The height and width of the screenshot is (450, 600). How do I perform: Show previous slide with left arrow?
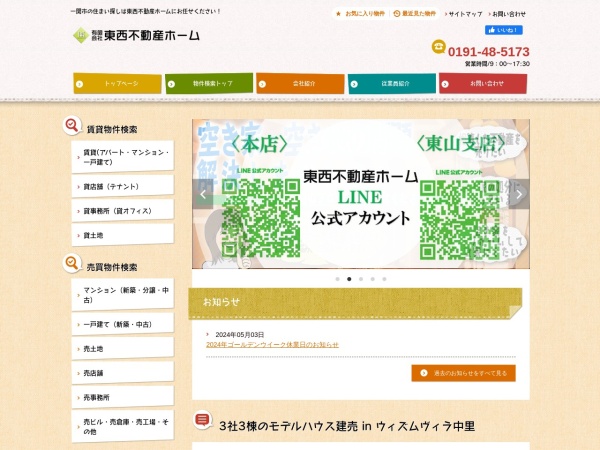(x=203, y=194)
